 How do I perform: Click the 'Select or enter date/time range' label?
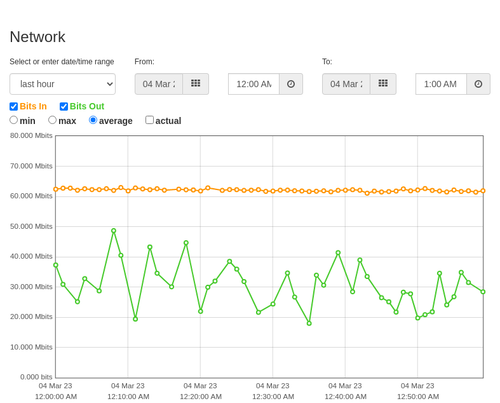pos(62,62)
